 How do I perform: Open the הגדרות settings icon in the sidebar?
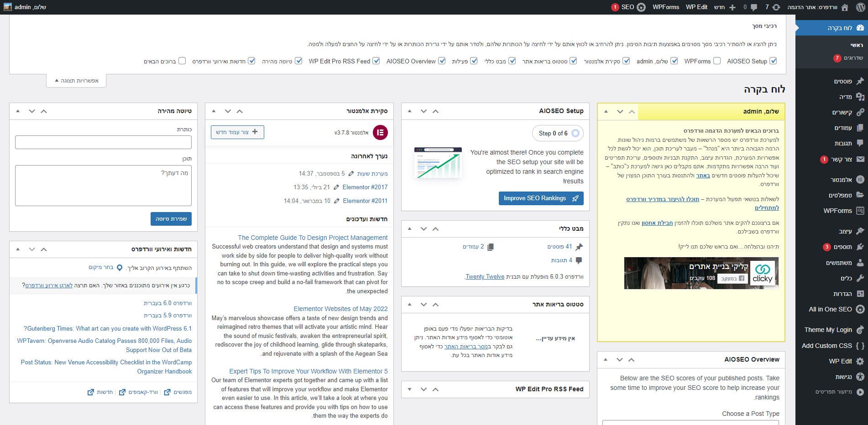[860, 294]
